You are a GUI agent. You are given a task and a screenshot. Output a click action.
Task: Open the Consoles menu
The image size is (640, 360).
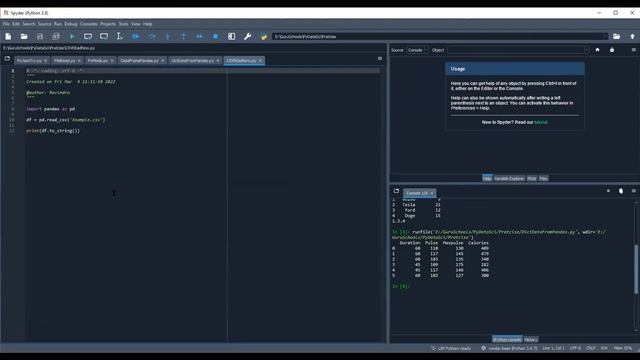[89, 24]
